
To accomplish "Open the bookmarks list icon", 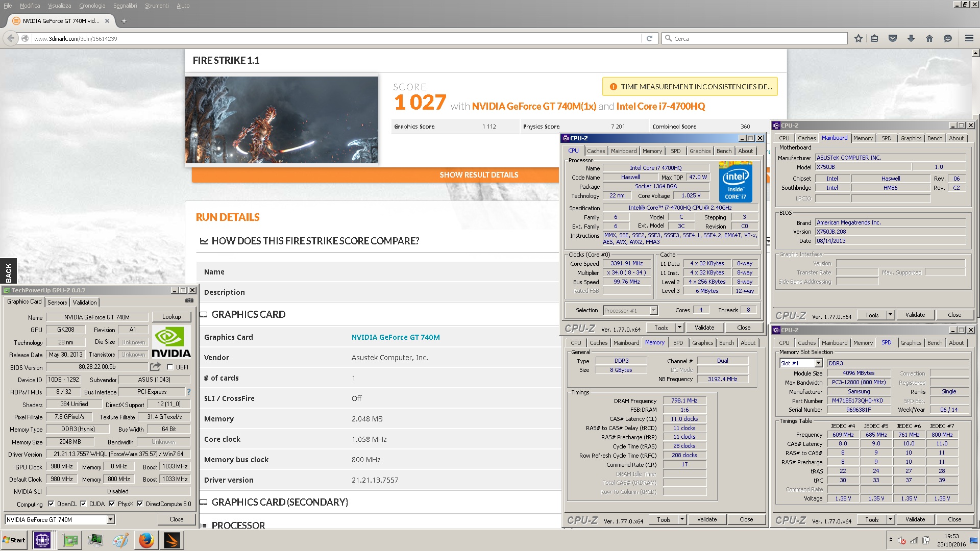I will click(x=874, y=38).
